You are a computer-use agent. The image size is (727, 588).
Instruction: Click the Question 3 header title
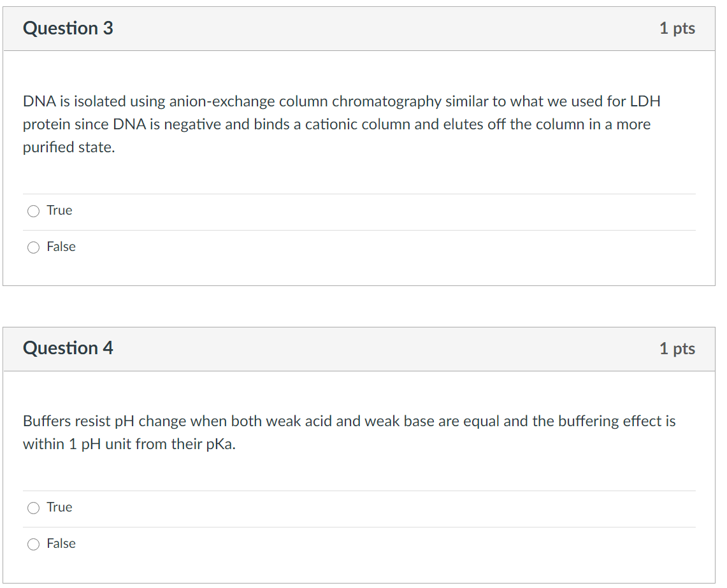point(68,28)
